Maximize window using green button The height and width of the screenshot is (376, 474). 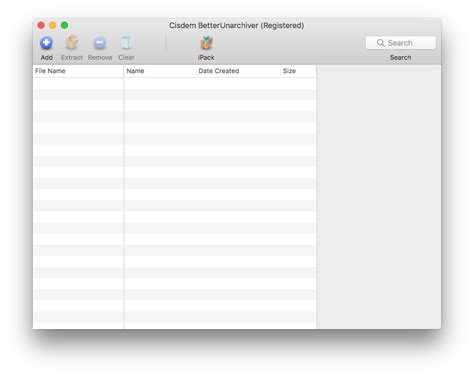click(64, 25)
